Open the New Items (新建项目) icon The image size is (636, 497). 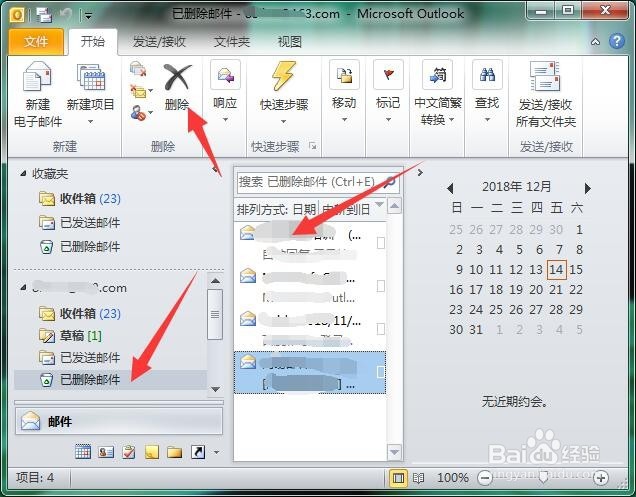(x=91, y=76)
